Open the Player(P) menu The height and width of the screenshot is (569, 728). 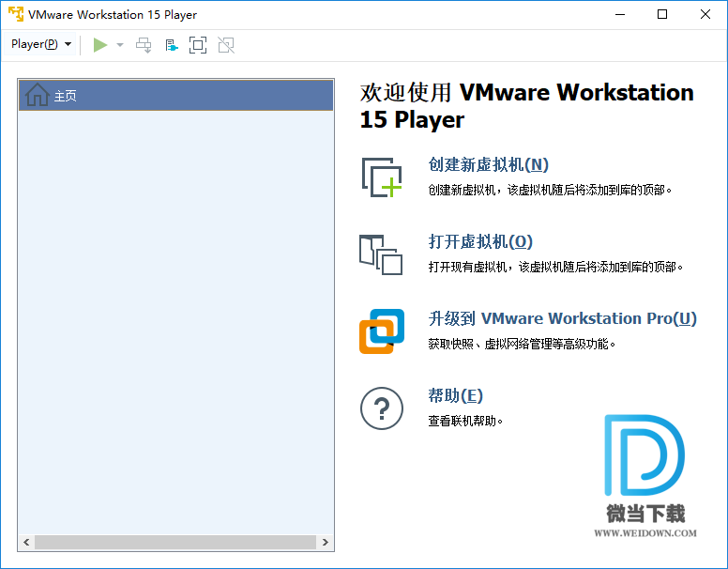[41, 45]
